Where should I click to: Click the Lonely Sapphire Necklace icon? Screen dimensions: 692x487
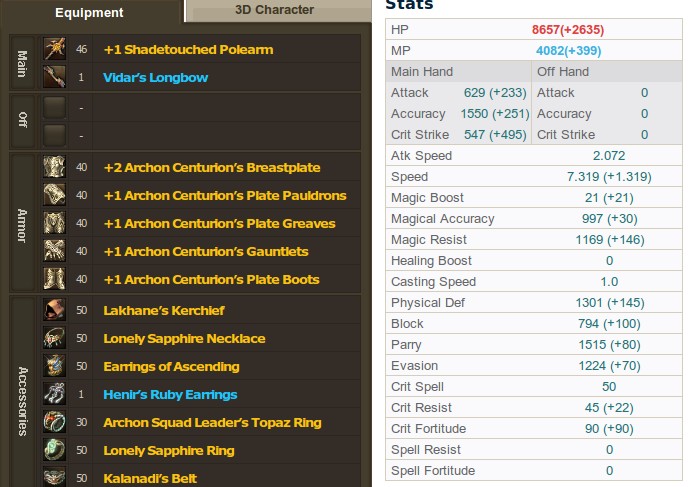click(55, 338)
